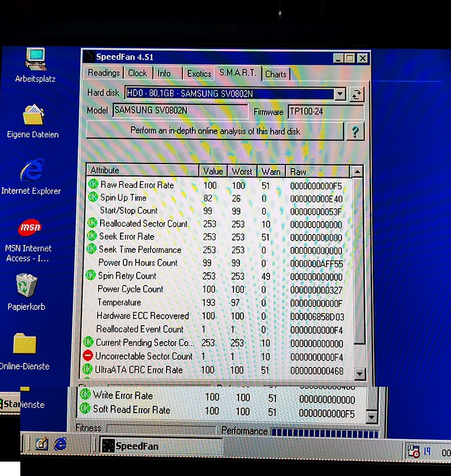The image size is (451, 476).
Task: Switch to the Readings tab
Action: coord(104,73)
